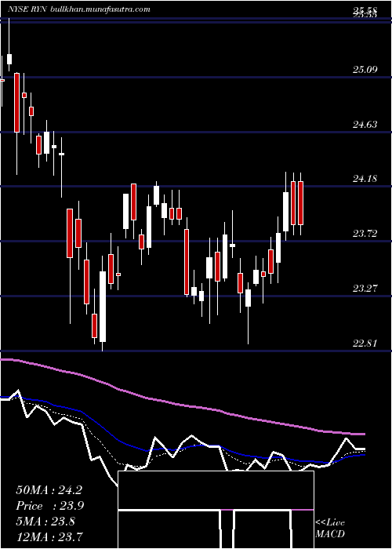
Task: Click the '5MA : 23.8' readout
Action: coord(45,521)
